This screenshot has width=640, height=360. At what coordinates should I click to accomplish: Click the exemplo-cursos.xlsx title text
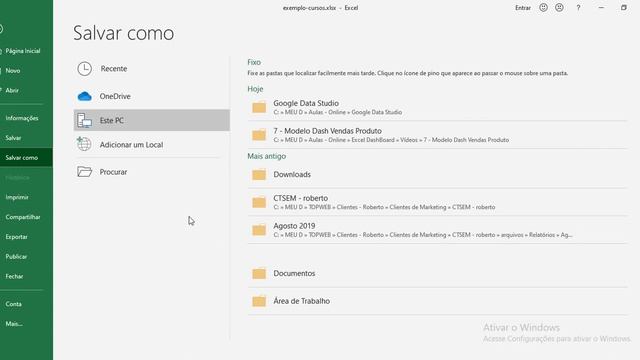pos(309,8)
